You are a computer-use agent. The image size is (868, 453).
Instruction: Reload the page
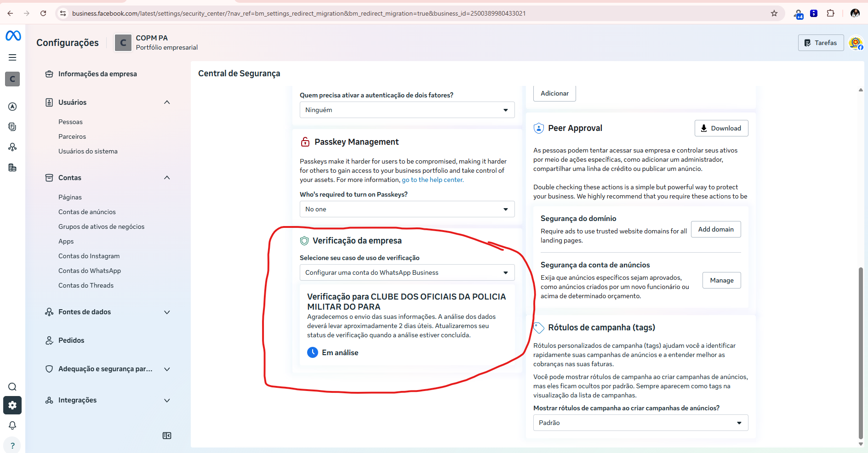click(43, 13)
